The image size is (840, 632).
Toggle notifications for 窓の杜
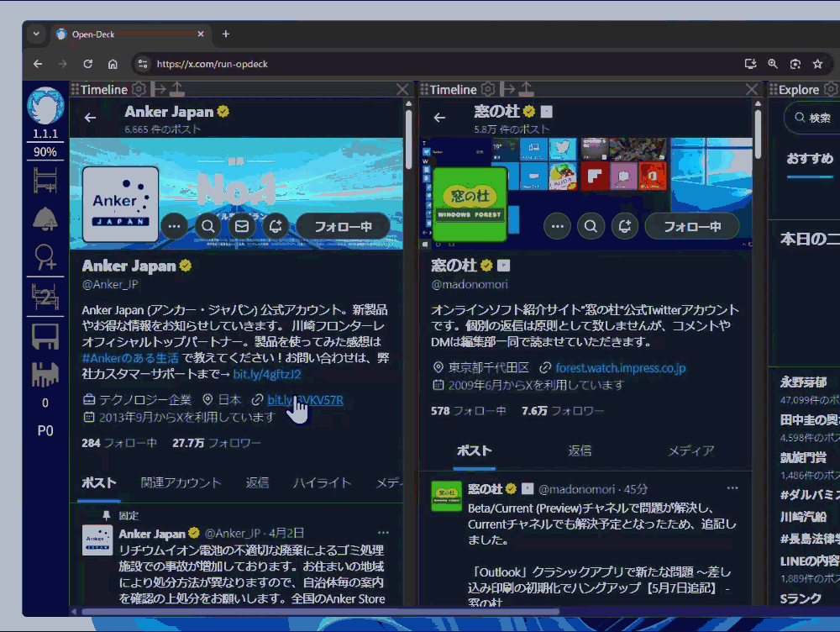625,226
